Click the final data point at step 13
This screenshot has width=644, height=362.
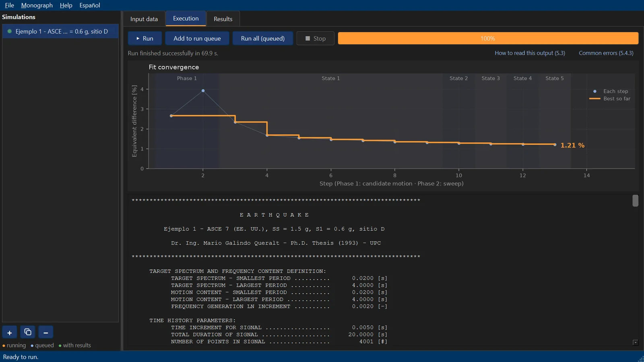pyautogui.click(x=555, y=145)
